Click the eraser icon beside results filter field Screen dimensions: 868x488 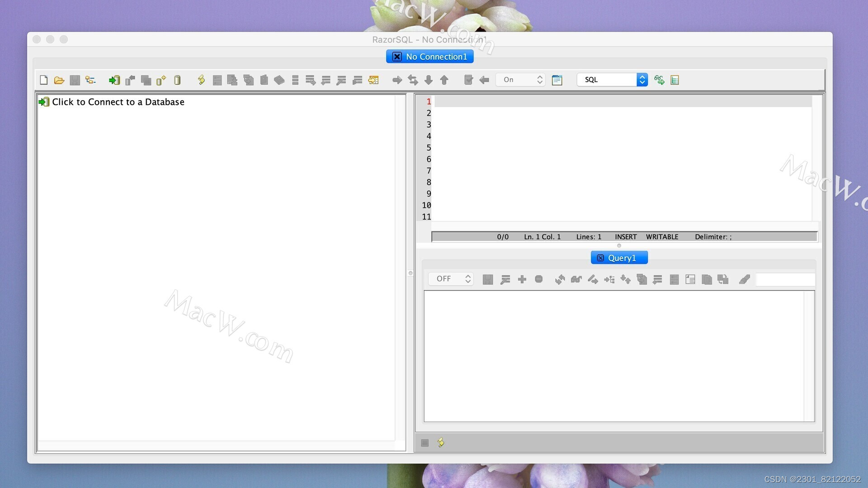(744, 279)
